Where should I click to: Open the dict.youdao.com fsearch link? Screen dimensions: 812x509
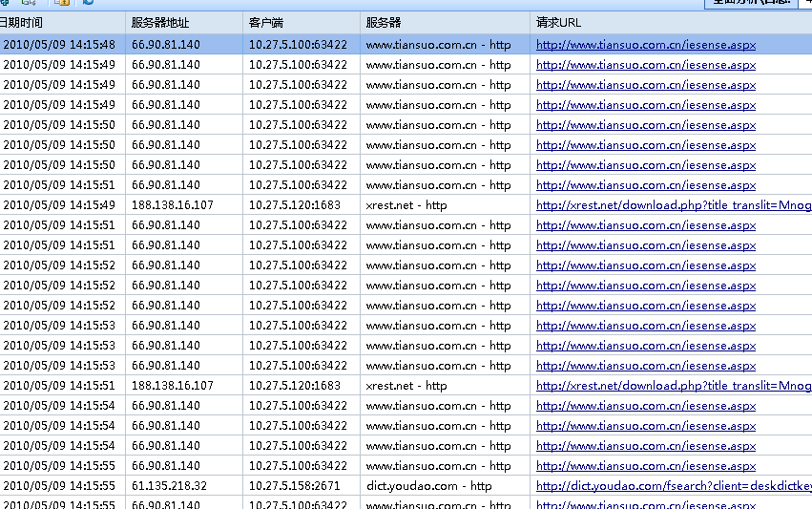(x=674, y=486)
